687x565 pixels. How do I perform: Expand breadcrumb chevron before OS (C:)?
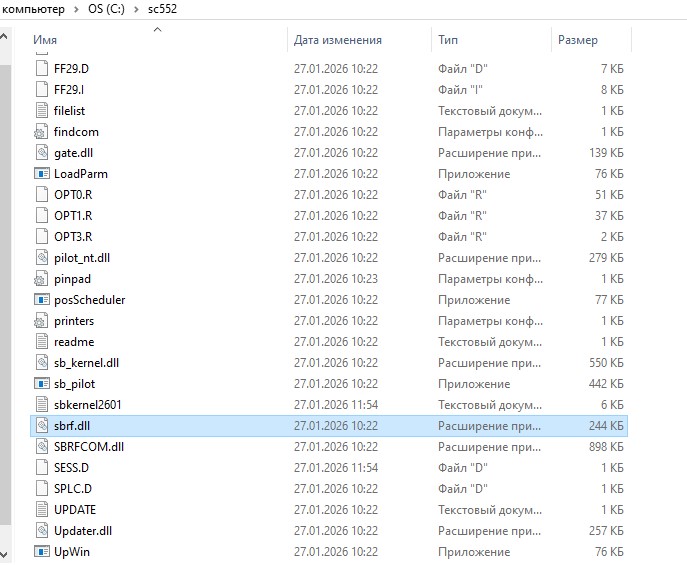tap(71, 10)
